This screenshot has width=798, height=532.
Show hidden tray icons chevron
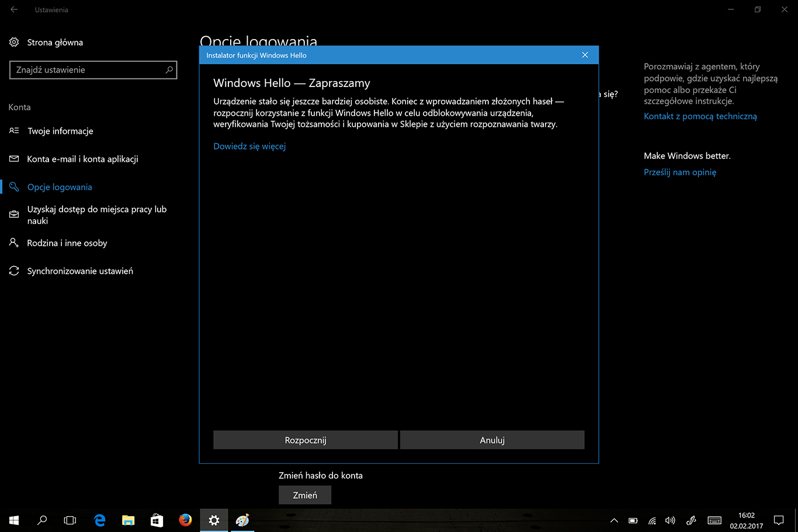click(614, 520)
